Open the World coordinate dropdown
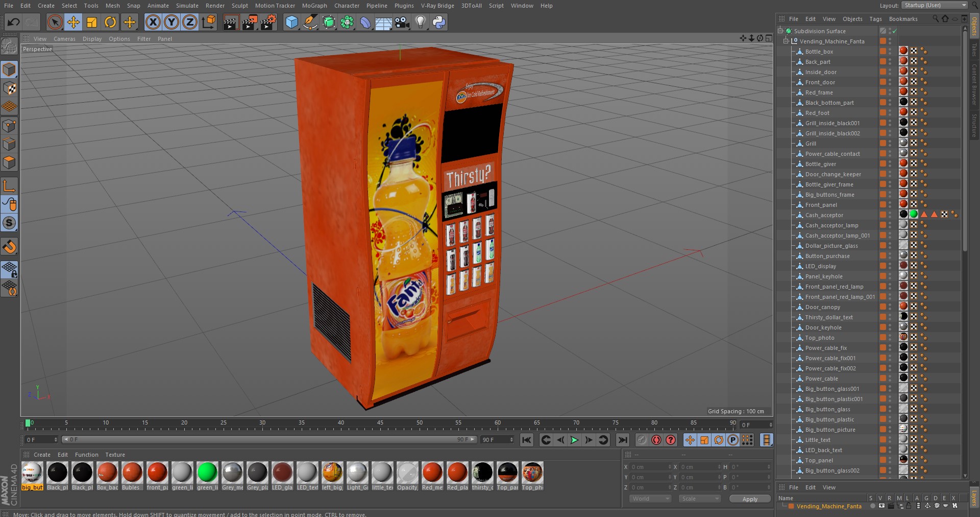 coord(650,499)
